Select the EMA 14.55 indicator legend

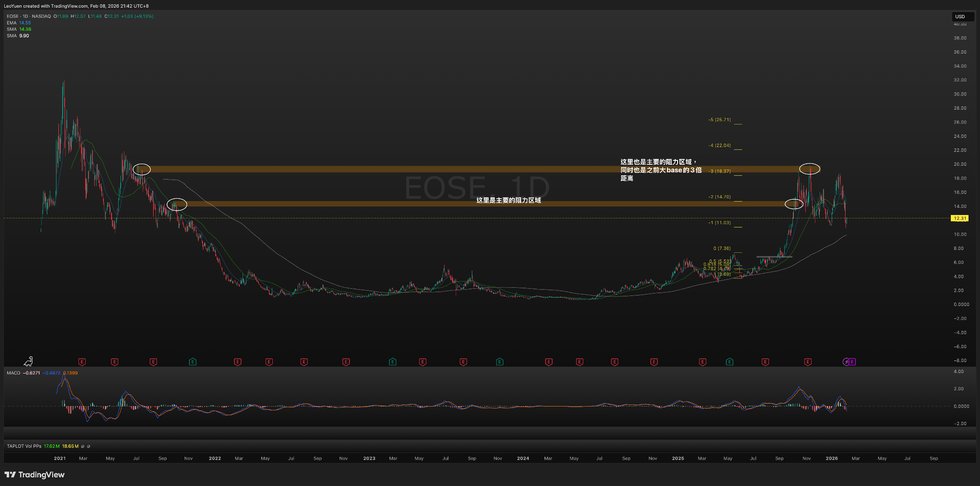tap(19, 23)
